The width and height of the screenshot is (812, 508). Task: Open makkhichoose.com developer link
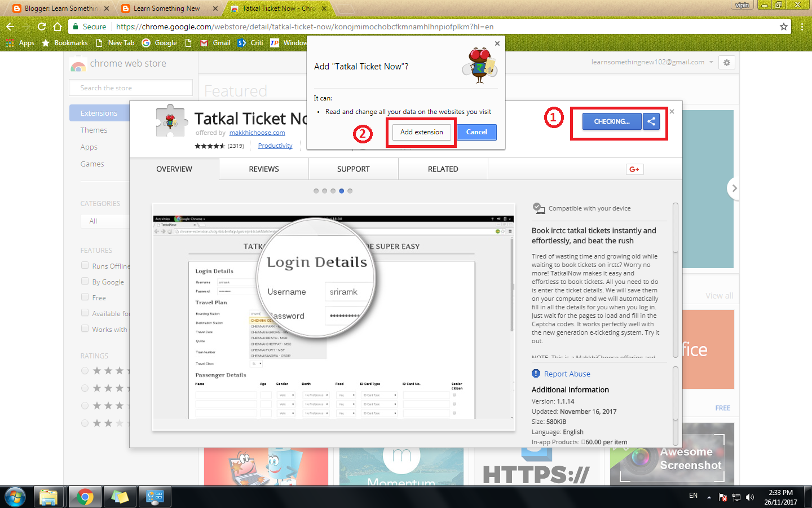(257, 133)
